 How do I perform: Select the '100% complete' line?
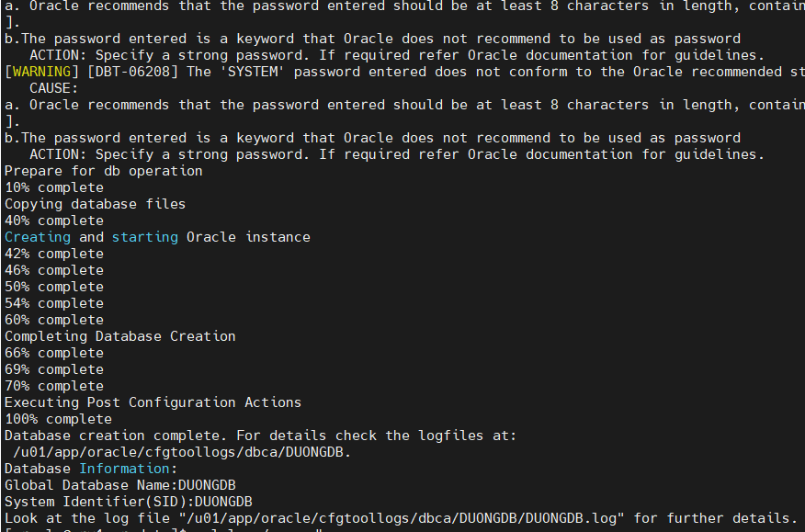pos(58,419)
